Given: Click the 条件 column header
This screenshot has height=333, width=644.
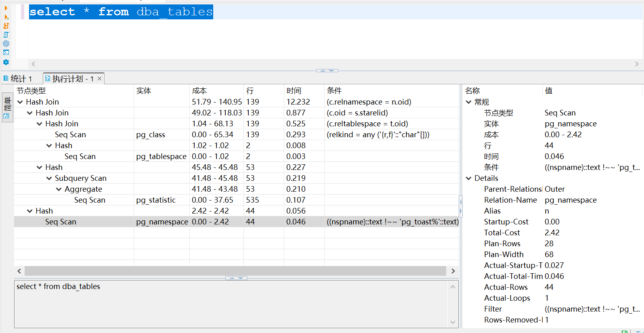Looking at the screenshot, I should click(x=392, y=91).
